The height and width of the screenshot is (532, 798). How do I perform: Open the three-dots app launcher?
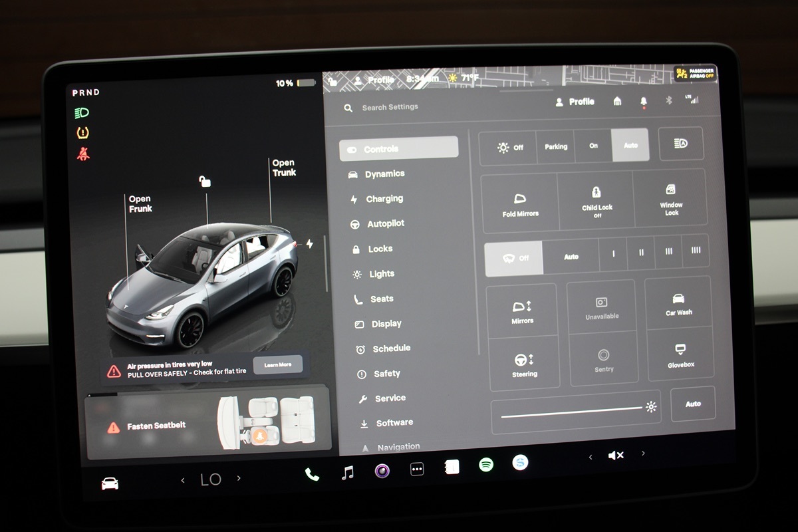click(x=417, y=469)
